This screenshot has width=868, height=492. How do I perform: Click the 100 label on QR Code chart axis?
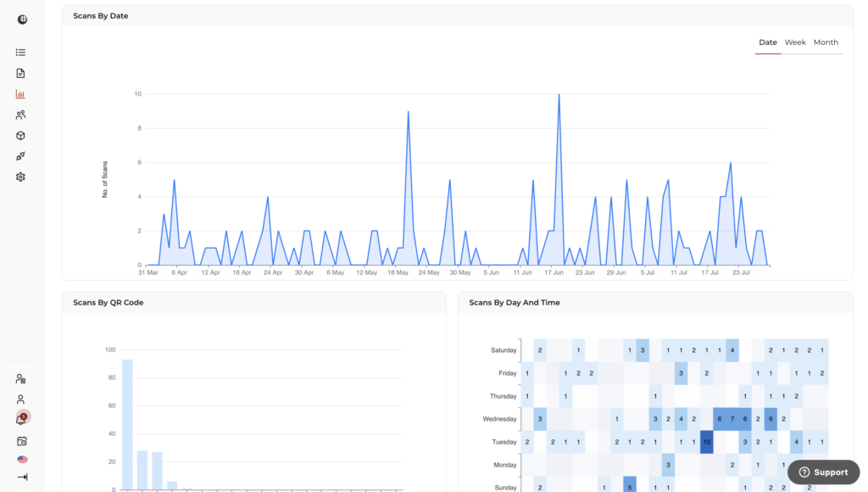pyautogui.click(x=110, y=349)
